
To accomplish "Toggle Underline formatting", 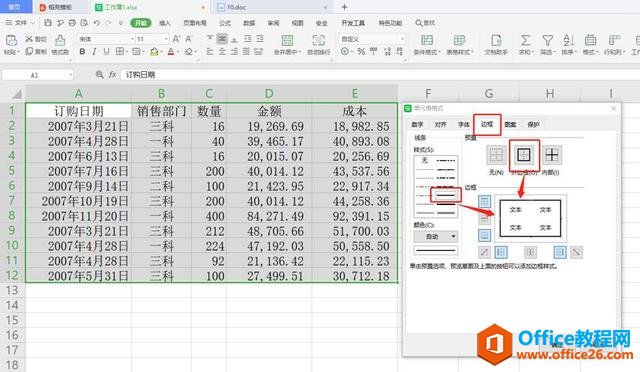I will 107,52.
